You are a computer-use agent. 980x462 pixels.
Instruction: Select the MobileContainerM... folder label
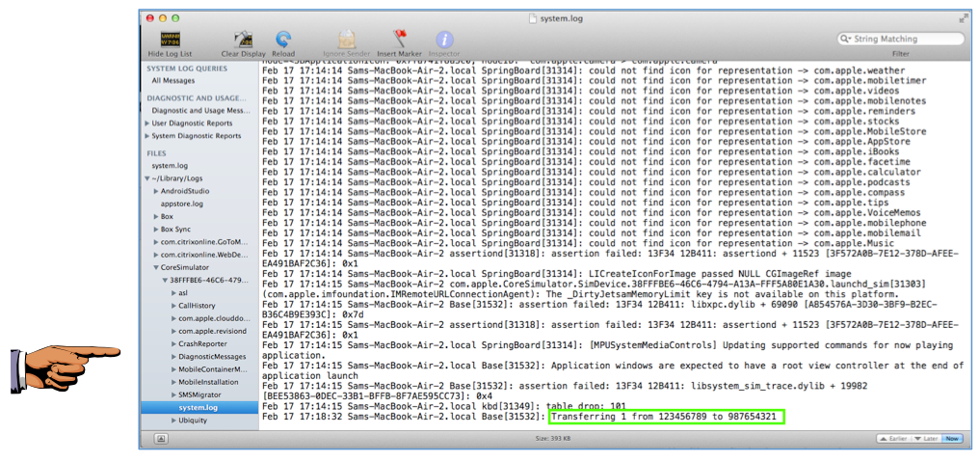214,369
